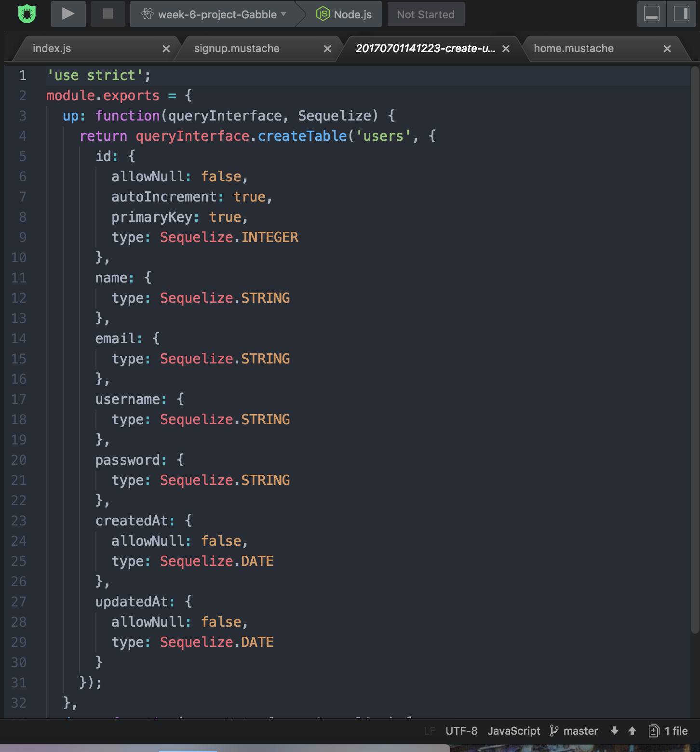Close the 20170701141223-create-u... tab
This screenshot has height=752, width=700.
click(x=506, y=48)
